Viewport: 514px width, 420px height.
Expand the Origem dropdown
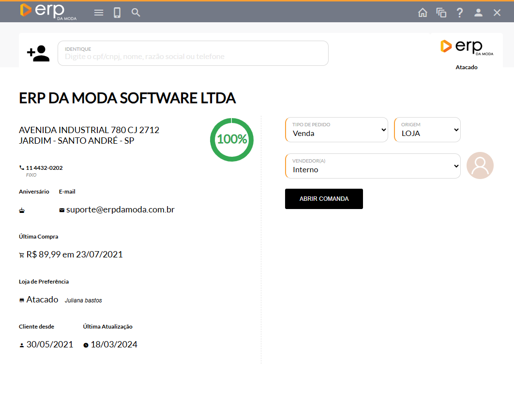coord(427,130)
